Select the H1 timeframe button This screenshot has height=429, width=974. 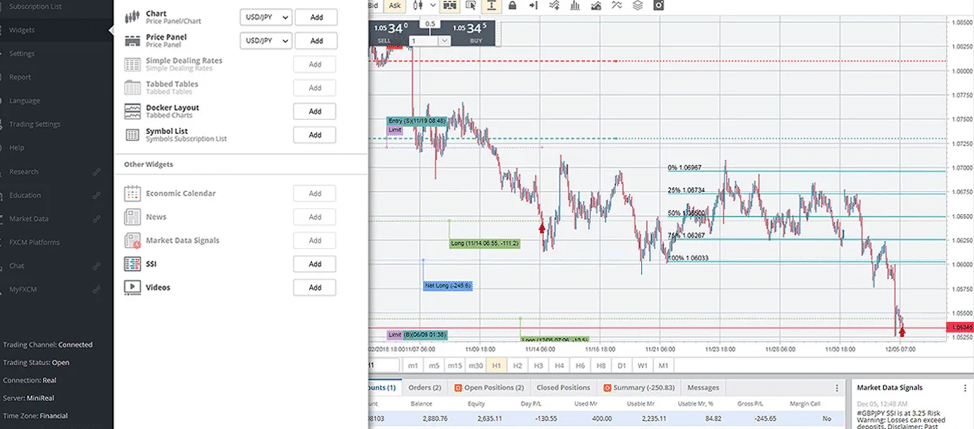[496, 366]
